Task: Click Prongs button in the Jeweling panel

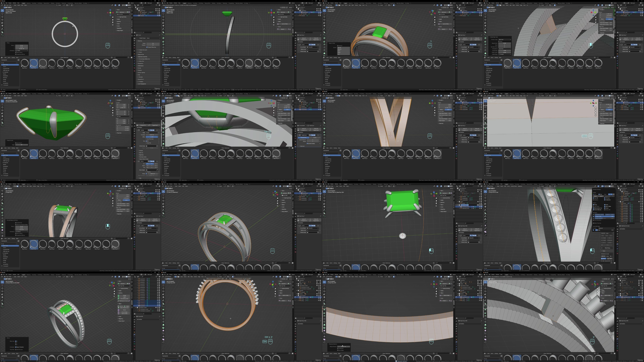Action: (124, 296)
